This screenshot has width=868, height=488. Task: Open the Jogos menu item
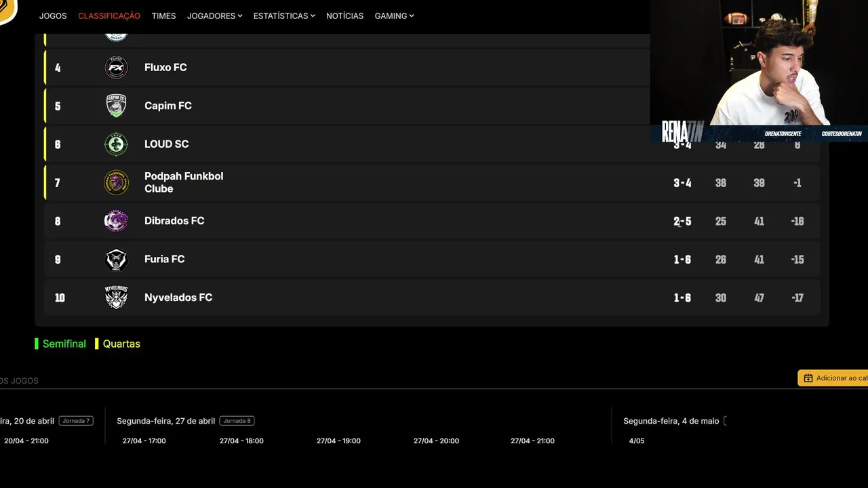click(53, 16)
